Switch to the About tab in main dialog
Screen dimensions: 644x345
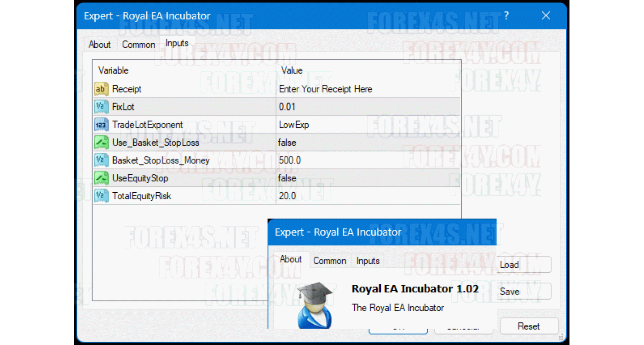(99, 45)
